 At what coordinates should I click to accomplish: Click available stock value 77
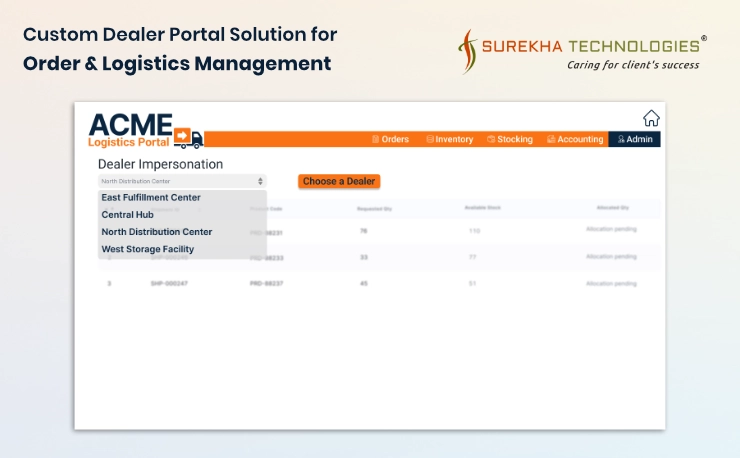(472, 257)
